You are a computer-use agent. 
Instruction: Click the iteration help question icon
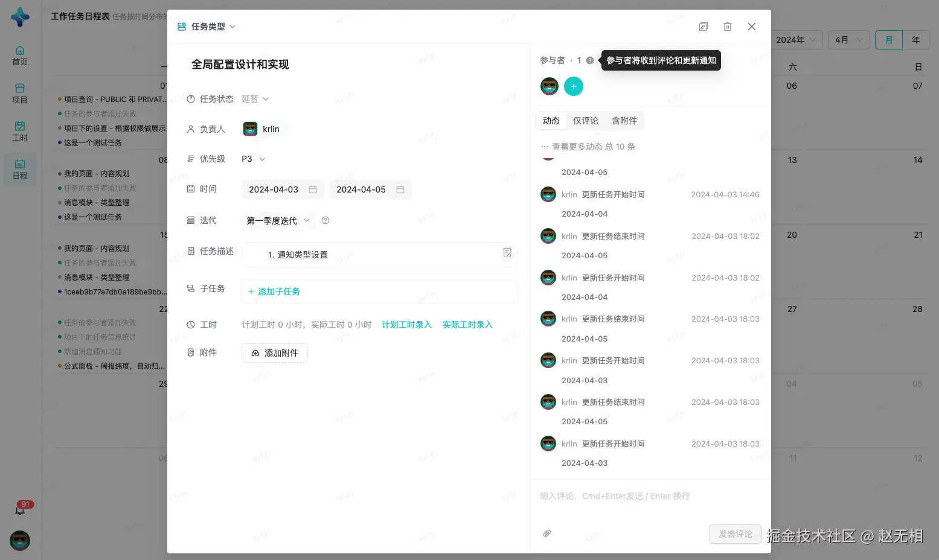(325, 220)
